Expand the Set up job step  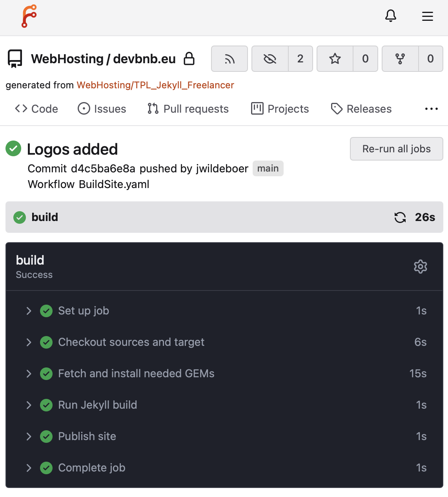[224, 311]
